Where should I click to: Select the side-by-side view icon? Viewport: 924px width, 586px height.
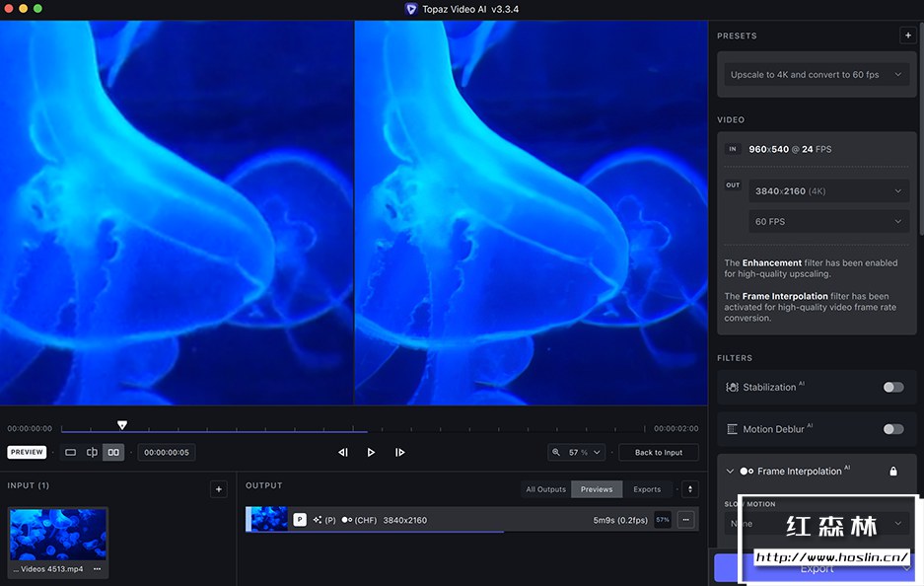(x=113, y=452)
